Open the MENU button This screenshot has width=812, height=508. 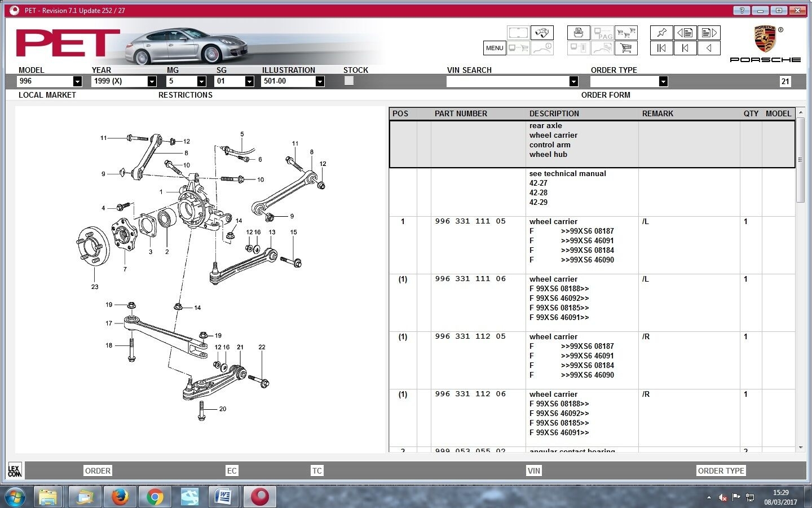pos(495,48)
